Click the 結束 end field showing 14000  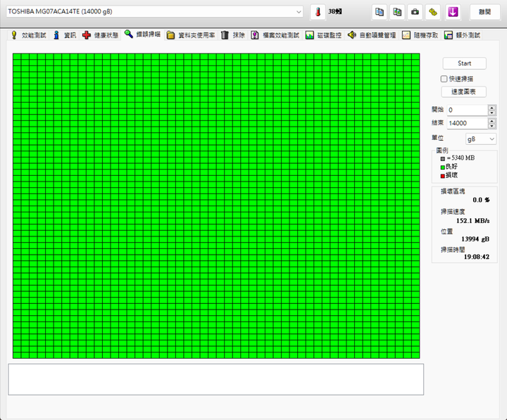[x=468, y=123]
